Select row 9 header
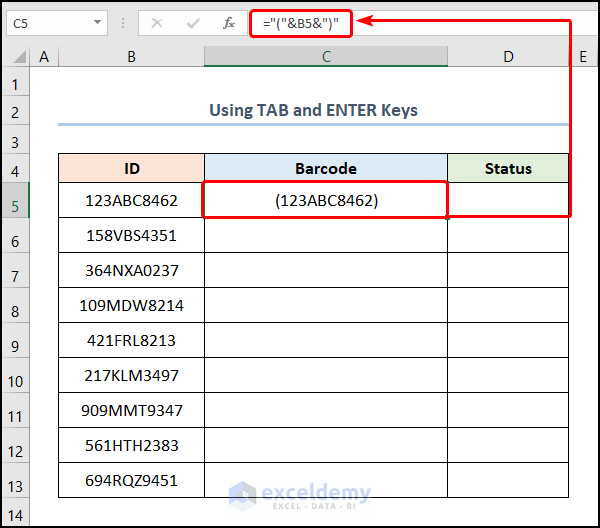 15,341
